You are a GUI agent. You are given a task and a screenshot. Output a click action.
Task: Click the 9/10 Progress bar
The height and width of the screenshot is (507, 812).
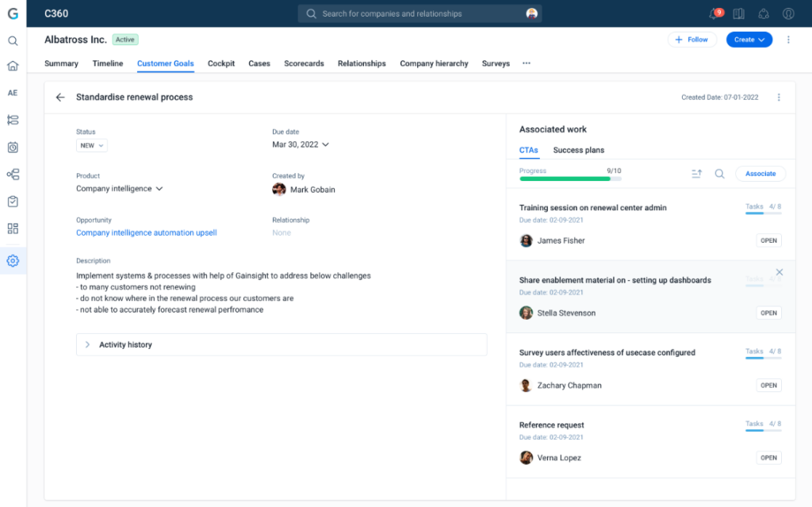[x=570, y=179]
